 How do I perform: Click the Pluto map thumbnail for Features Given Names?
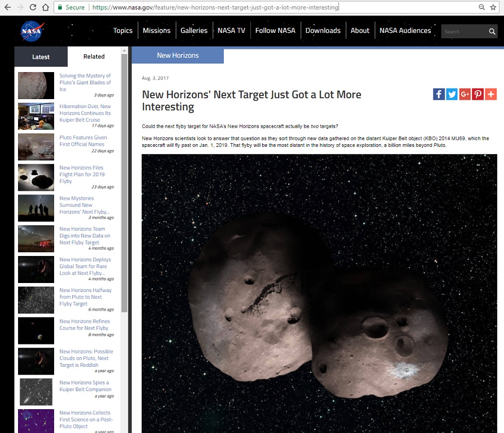(x=36, y=147)
